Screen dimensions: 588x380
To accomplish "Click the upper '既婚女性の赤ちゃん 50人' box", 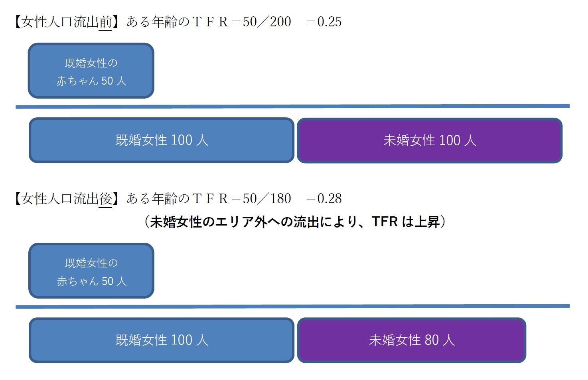I will [91, 71].
